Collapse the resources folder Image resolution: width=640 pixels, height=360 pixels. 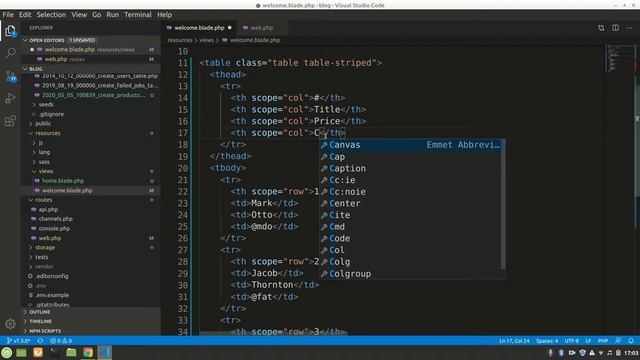pyautogui.click(x=48, y=133)
